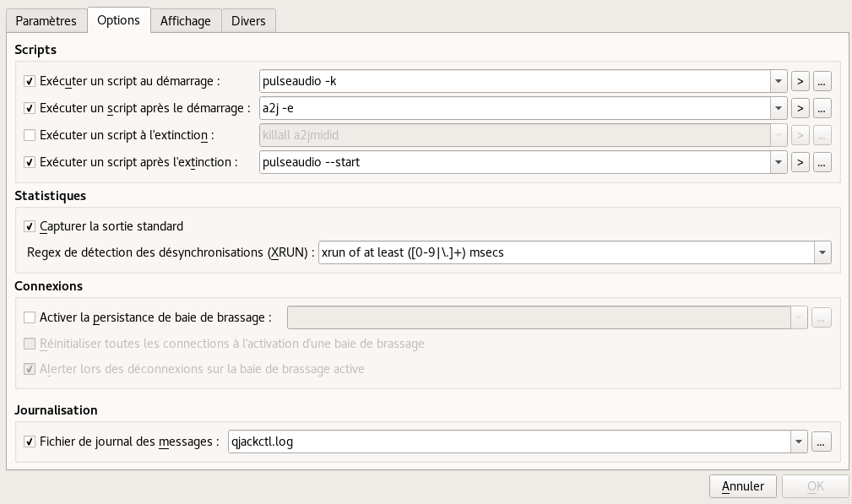Enable 'Exécuter un script à l'extinction' checkbox
This screenshot has height=504, width=852.
pyautogui.click(x=30, y=135)
